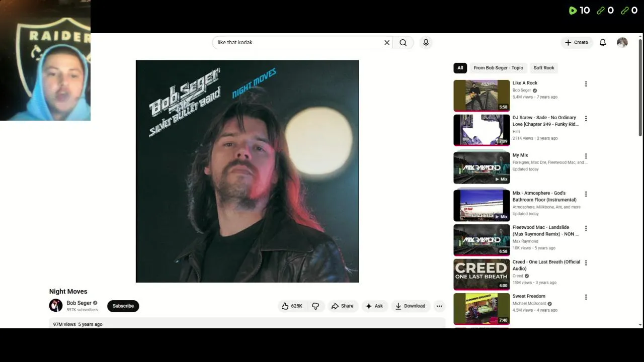Click the green play counter icon in overlay
Image resolution: width=644 pixels, height=362 pixels.
coord(573,11)
